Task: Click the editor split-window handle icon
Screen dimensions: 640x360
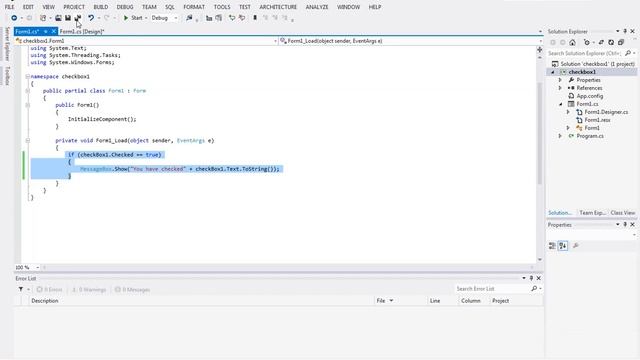Action: coord(540,50)
